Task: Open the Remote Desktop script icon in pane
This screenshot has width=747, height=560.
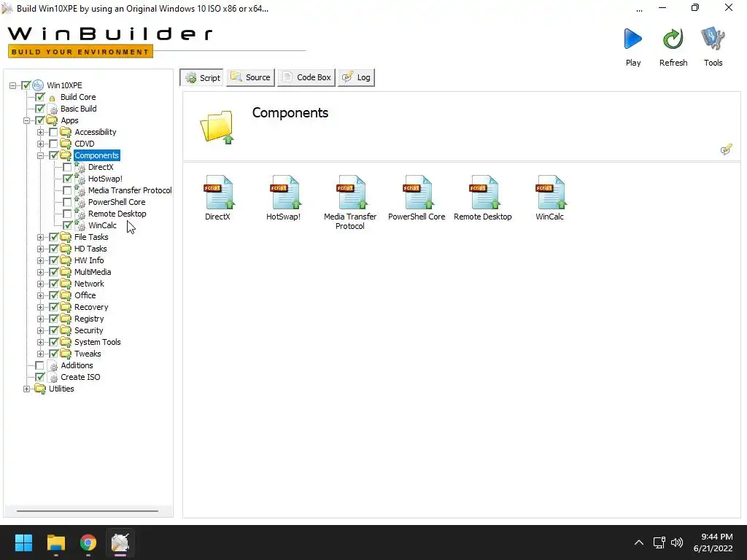Action: coord(484,192)
